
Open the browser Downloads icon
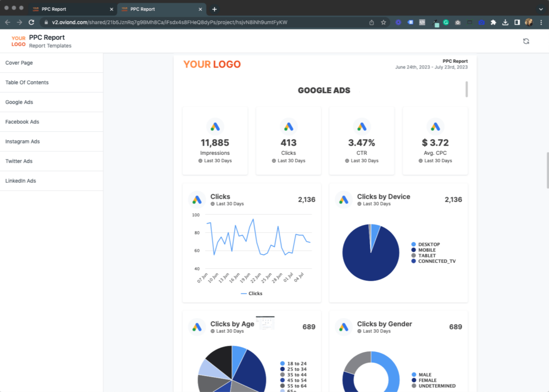coord(505,22)
